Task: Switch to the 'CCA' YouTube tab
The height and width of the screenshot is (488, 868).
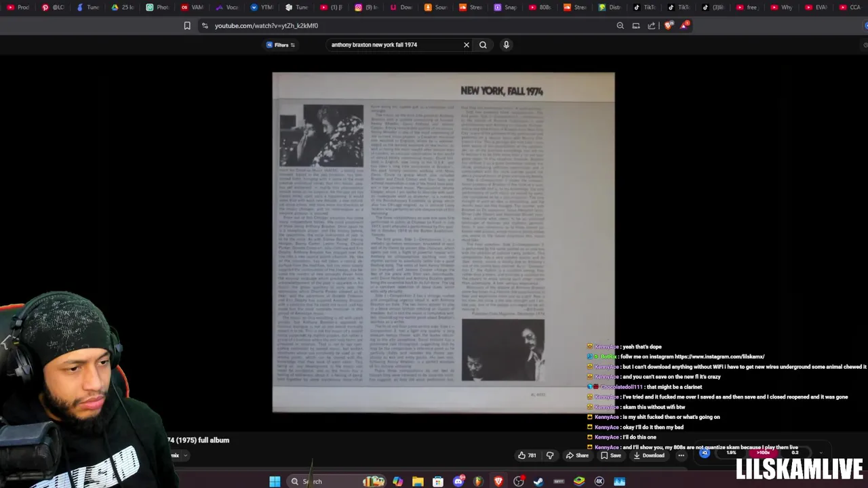Action: tap(850, 7)
